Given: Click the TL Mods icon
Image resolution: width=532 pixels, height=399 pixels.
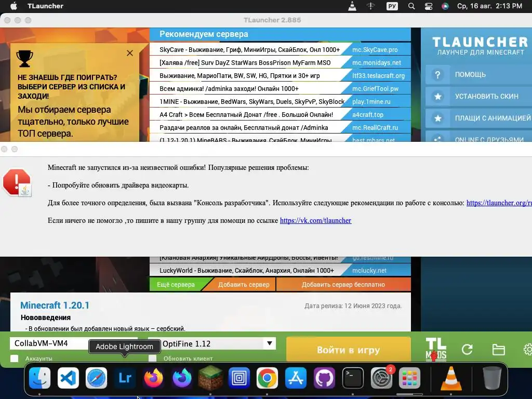Looking at the screenshot, I should pos(436,350).
